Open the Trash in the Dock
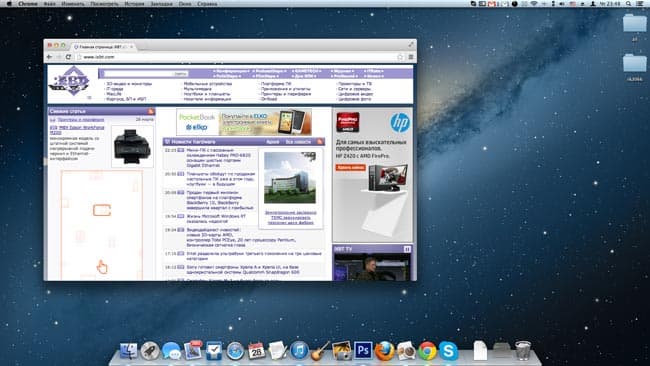650x366 pixels. tap(523, 350)
